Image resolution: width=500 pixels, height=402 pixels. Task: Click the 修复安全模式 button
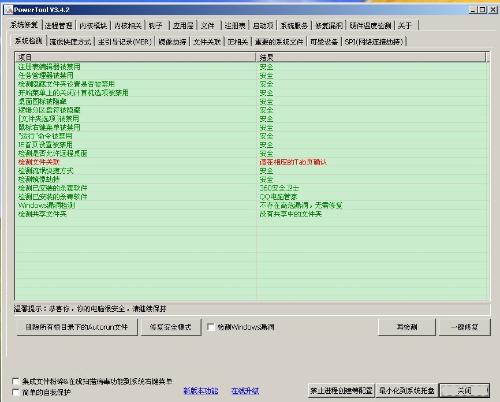point(171,327)
